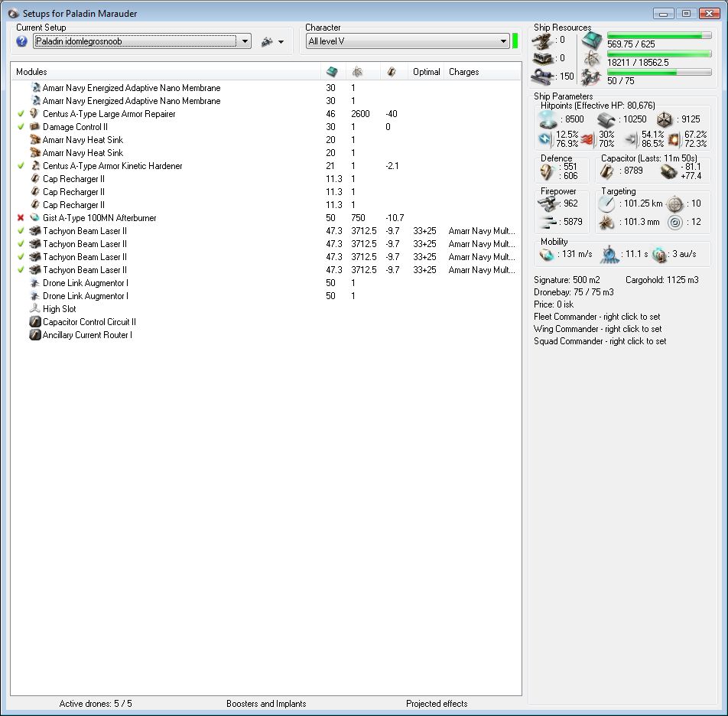Select the empty High Slot row
The height and width of the screenshot is (716, 728).
click(x=266, y=309)
